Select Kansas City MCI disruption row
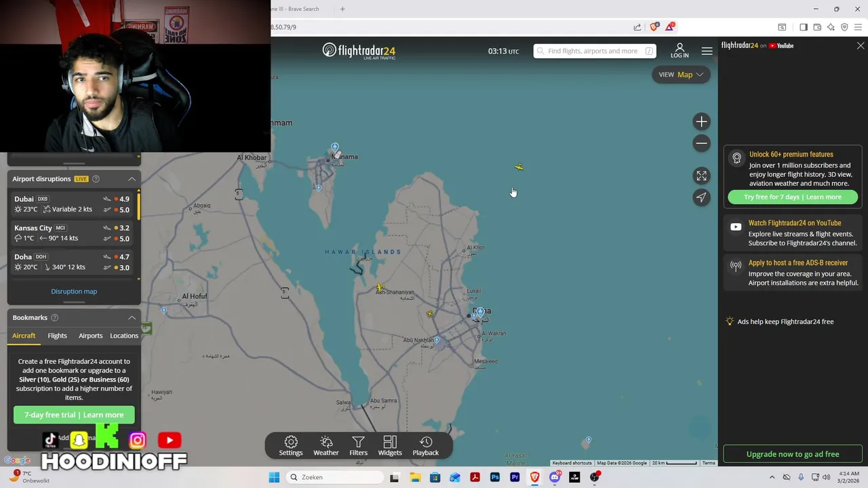The image size is (868, 488). point(72,233)
